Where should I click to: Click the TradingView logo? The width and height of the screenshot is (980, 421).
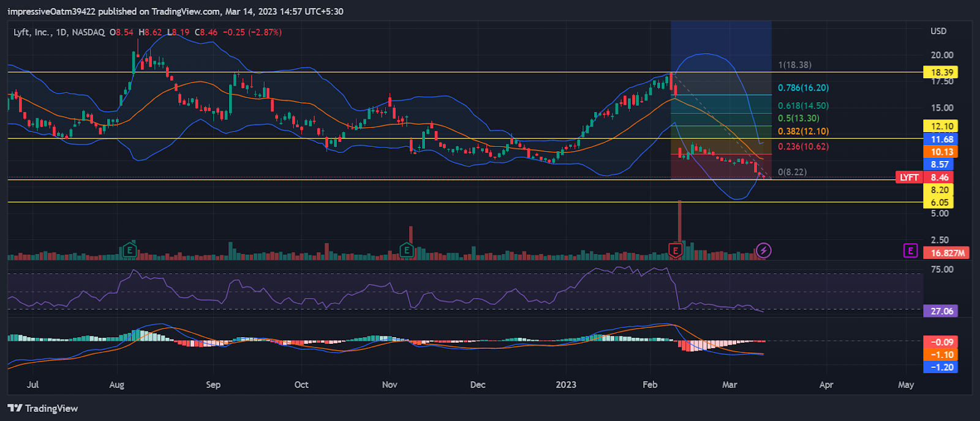click(x=43, y=408)
